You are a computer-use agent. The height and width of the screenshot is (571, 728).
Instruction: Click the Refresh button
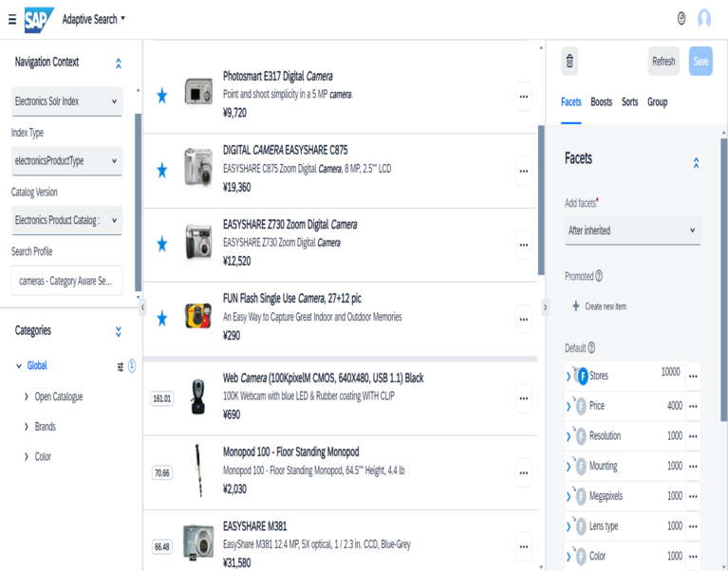pos(663,62)
